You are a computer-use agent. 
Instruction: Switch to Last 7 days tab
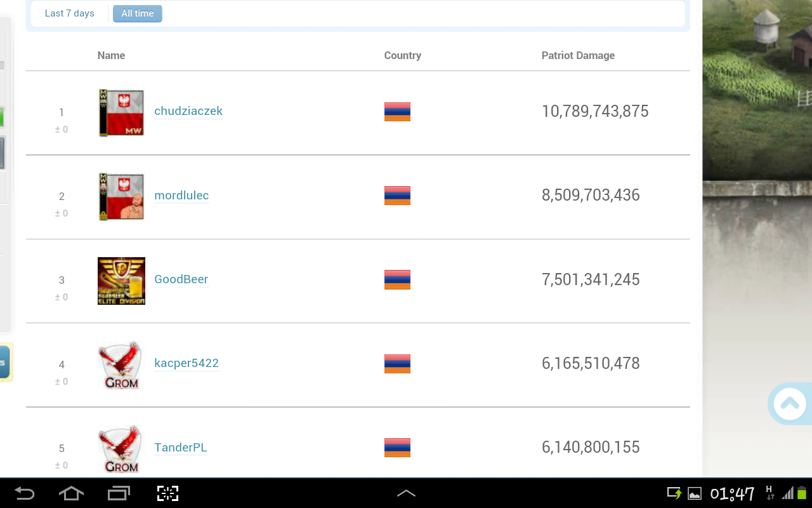point(70,13)
